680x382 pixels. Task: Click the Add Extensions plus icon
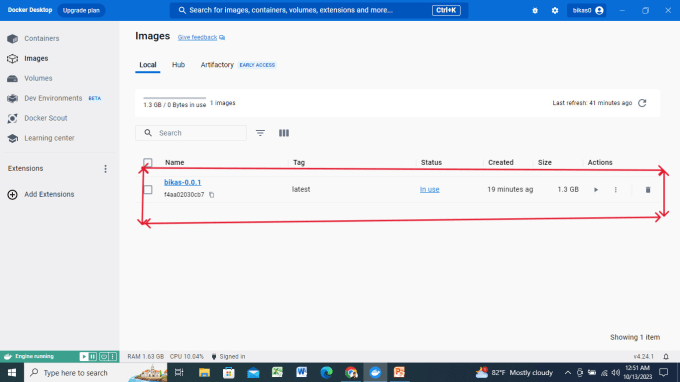(x=12, y=195)
